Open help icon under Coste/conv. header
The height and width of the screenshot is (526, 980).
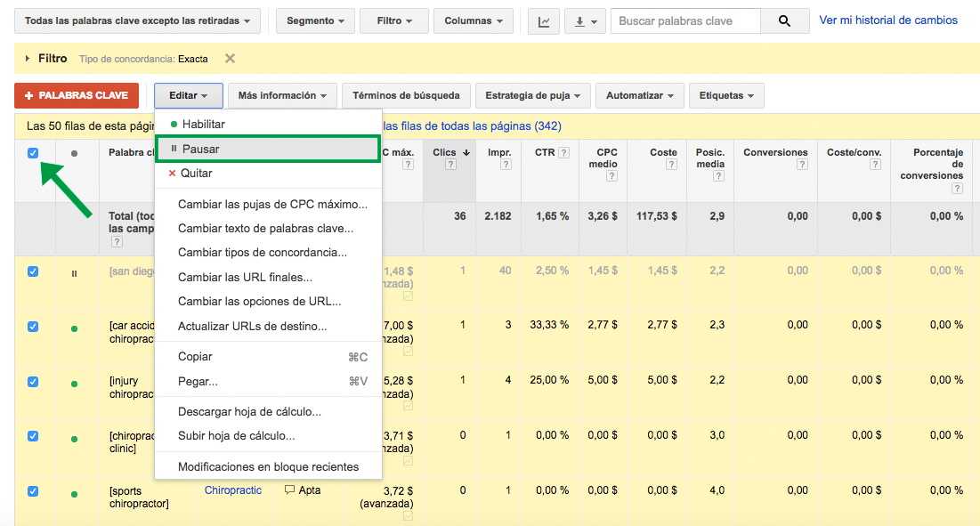coord(875,165)
